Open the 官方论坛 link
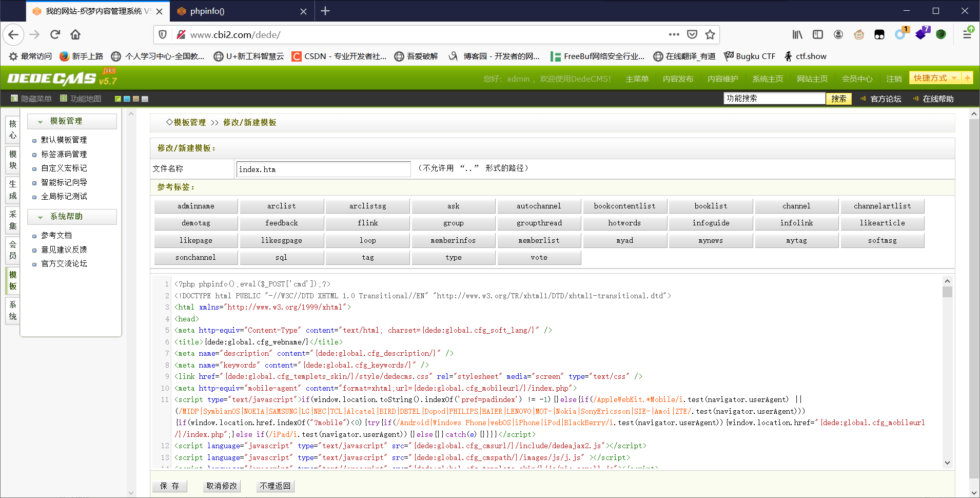This screenshot has height=498, width=980. [886, 99]
